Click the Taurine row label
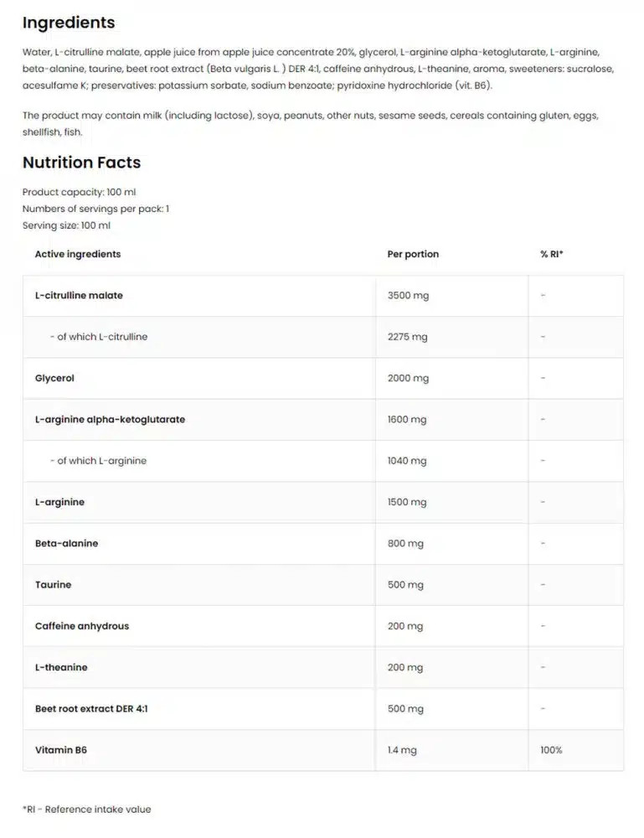Screen dimensions: 644x838 (53, 584)
